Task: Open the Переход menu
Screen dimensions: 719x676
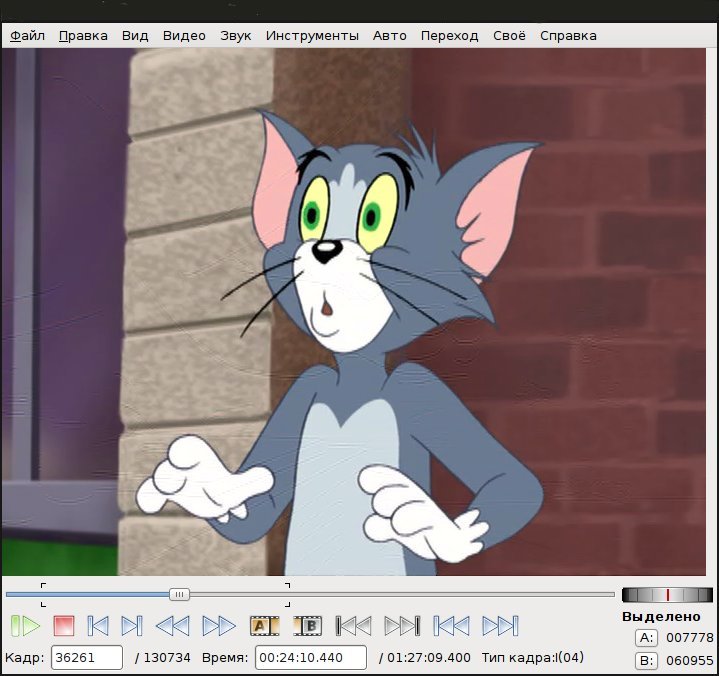Action: coord(449,35)
